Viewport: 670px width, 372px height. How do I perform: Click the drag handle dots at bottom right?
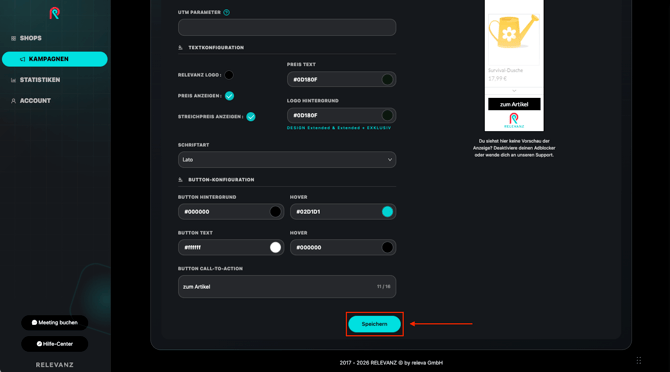coord(639,360)
